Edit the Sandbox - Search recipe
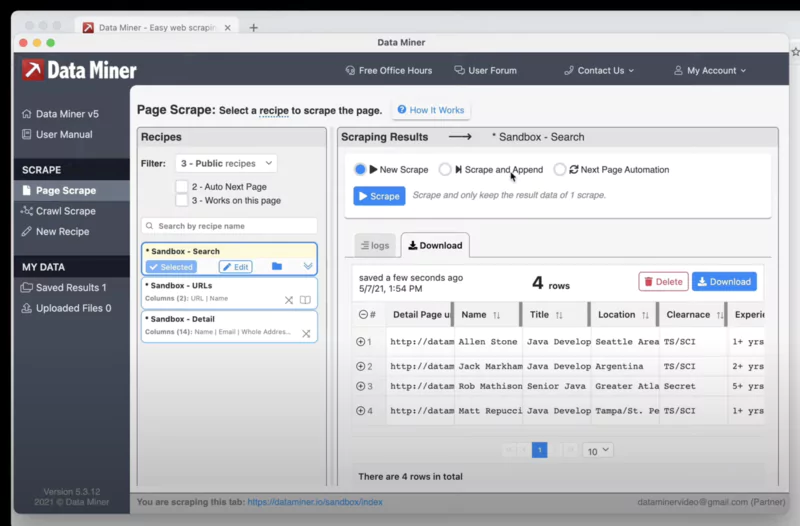Image resolution: width=800 pixels, height=526 pixels. point(235,266)
